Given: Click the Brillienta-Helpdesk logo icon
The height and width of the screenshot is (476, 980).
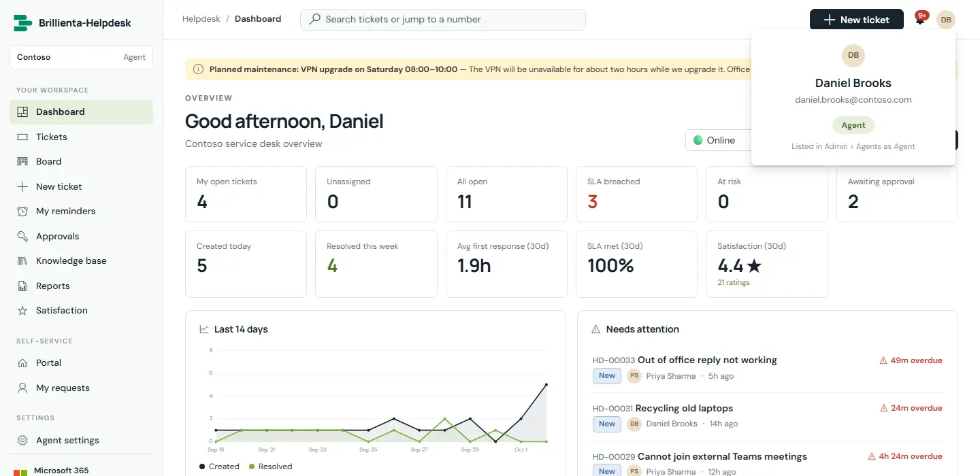Looking at the screenshot, I should [x=23, y=23].
